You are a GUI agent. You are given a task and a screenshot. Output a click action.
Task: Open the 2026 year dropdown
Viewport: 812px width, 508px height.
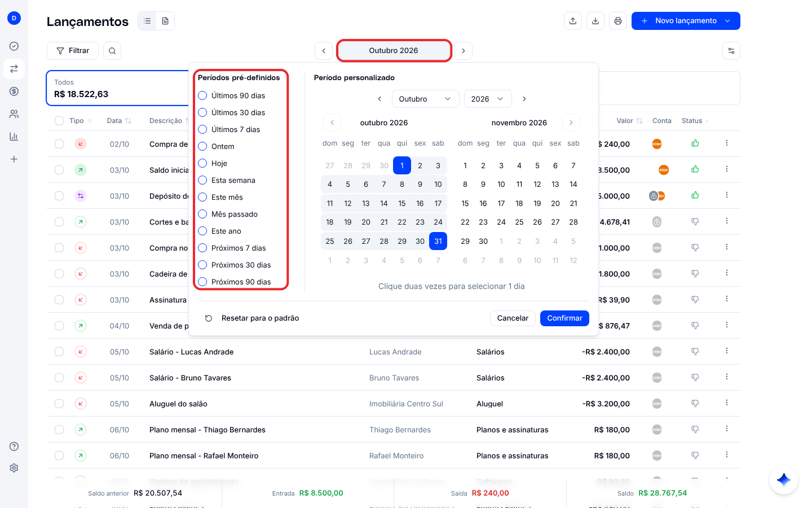click(488, 99)
